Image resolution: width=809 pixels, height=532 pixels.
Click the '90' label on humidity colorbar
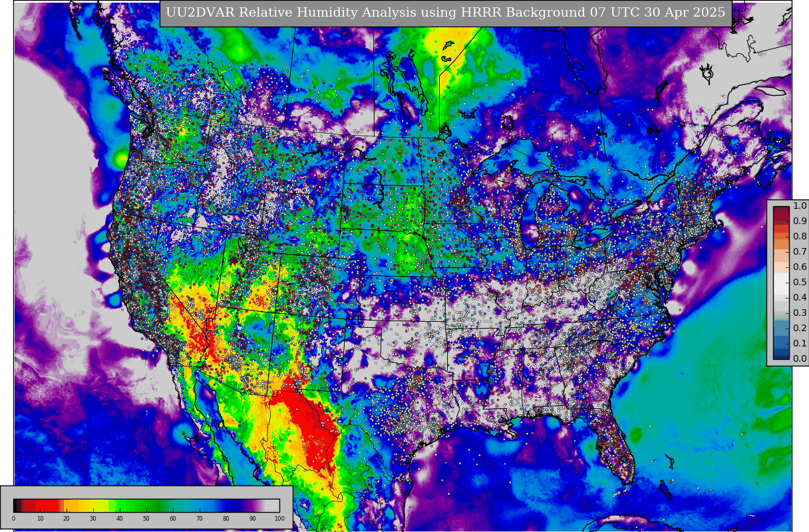253,519
